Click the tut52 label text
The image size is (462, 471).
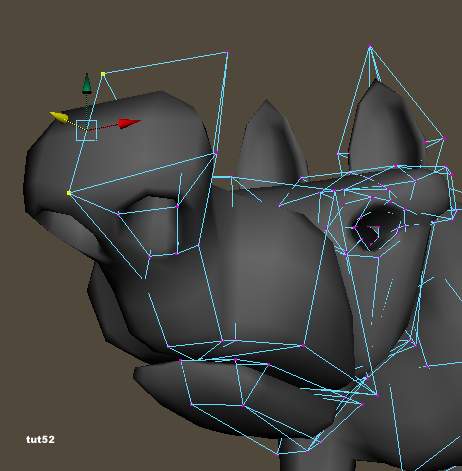pos(40,439)
